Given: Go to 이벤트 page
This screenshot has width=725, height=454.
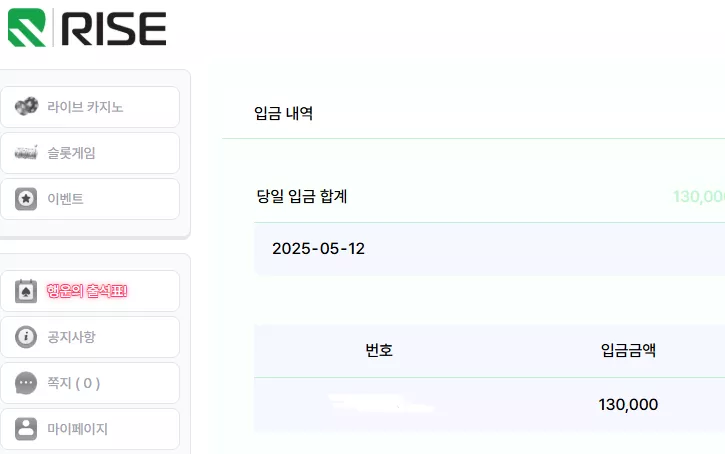Looking at the screenshot, I should [90, 199].
